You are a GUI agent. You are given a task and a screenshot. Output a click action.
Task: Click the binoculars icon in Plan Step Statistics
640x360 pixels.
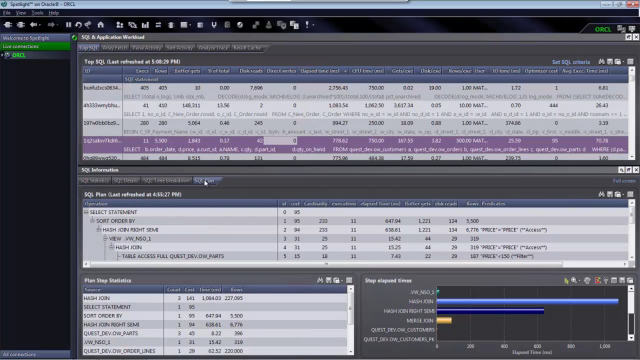tap(320, 280)
